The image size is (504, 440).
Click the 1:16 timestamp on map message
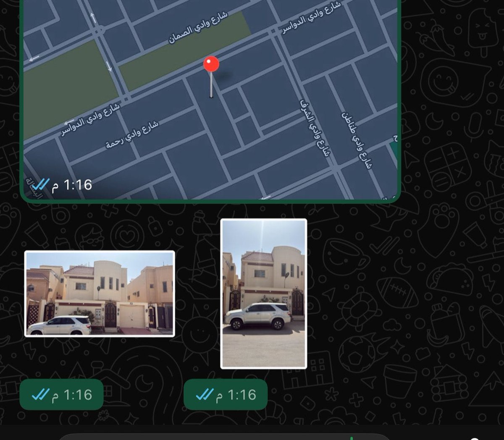point(72,185)
